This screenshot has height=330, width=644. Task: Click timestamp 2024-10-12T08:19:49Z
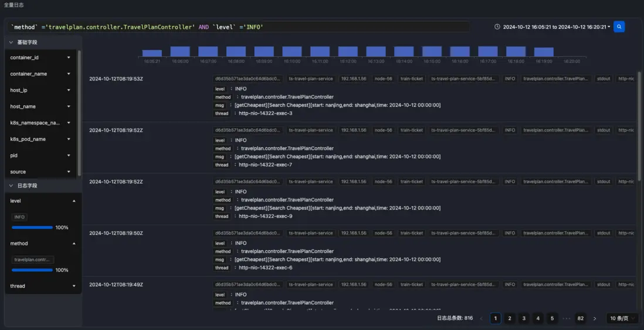[x=116, y=284]
